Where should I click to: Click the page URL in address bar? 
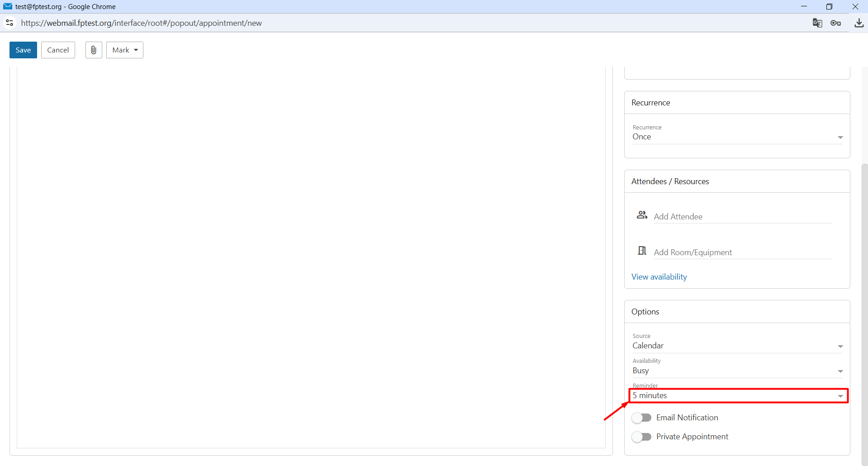(141, 23)
